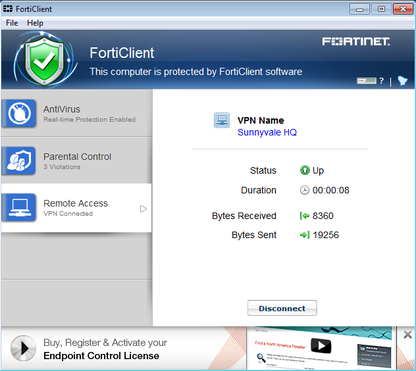Click the green shield checkmark logo
The width and height of the screenshot is (416, 371).
44,59
